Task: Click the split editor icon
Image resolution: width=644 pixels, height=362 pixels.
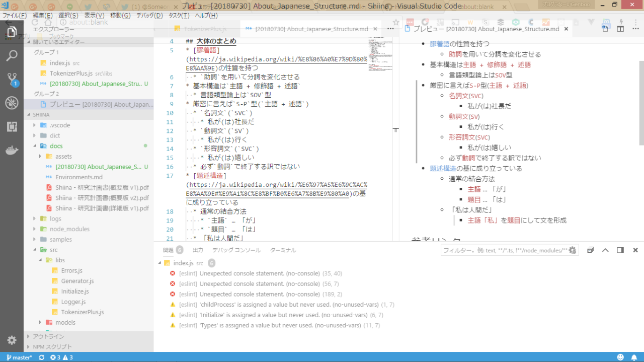Action: [620, 29]
